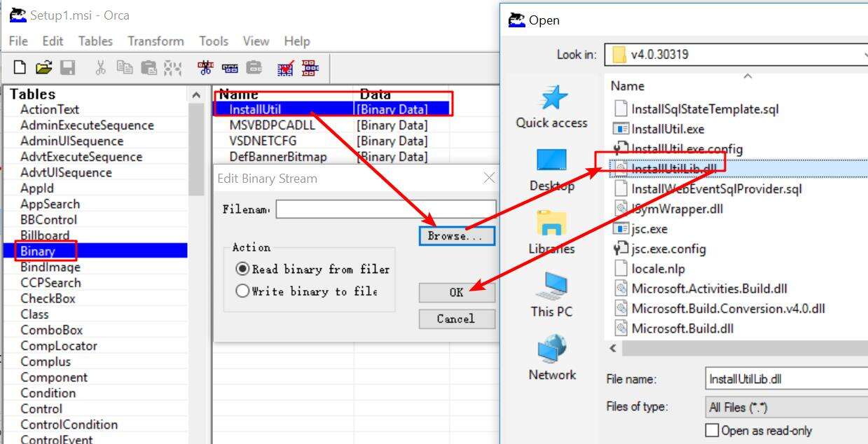Image resolution: width=868 pixels, height=444 pixels.
Task: Click the locale.nlp file icon
Action: (620, 268)
